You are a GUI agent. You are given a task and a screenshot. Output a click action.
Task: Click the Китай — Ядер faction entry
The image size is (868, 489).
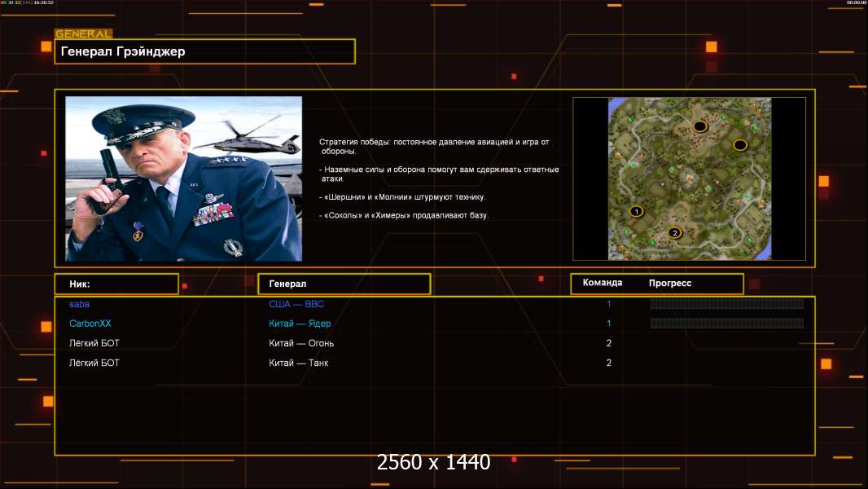coord(300,324)
